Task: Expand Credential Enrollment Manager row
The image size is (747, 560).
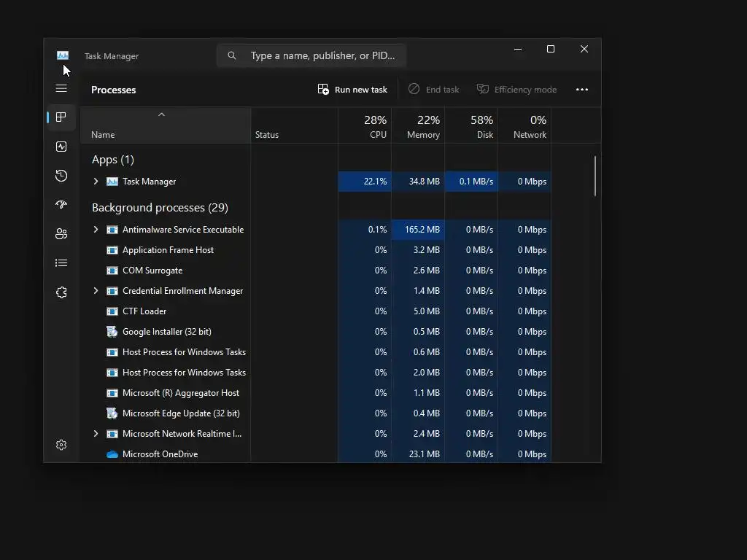Action: pyautogui.click(x=96, y=291)
